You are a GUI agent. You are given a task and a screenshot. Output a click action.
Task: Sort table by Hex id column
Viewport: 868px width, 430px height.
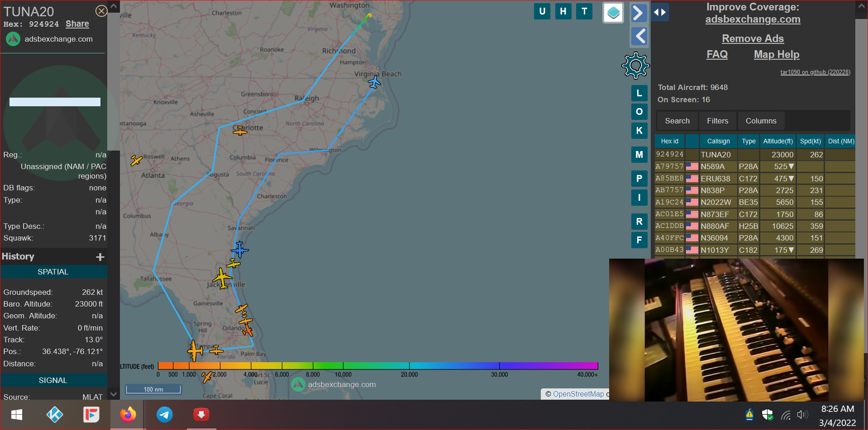click(669, 141)
